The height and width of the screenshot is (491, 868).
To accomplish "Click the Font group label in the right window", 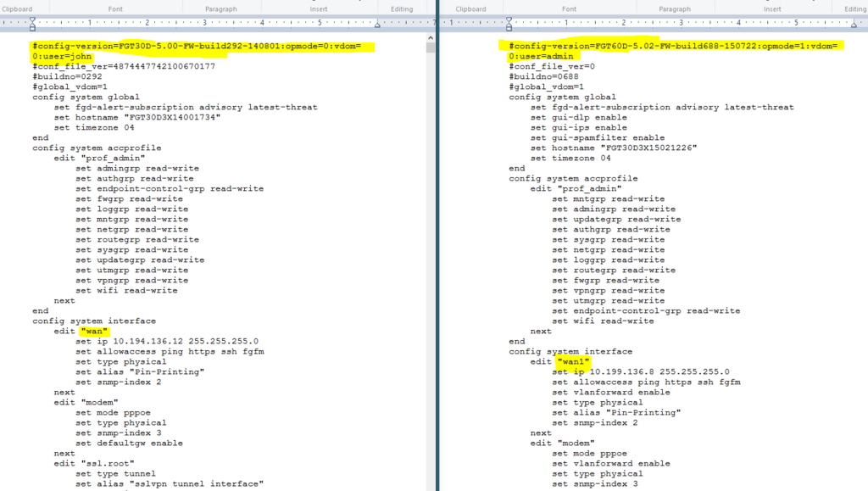I will click(569, 8).
